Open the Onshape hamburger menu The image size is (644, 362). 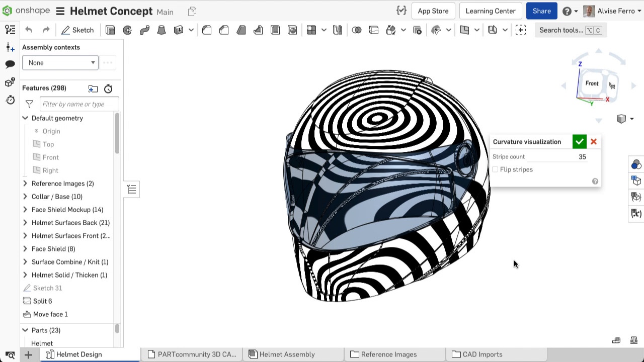[x=60, y=11]
